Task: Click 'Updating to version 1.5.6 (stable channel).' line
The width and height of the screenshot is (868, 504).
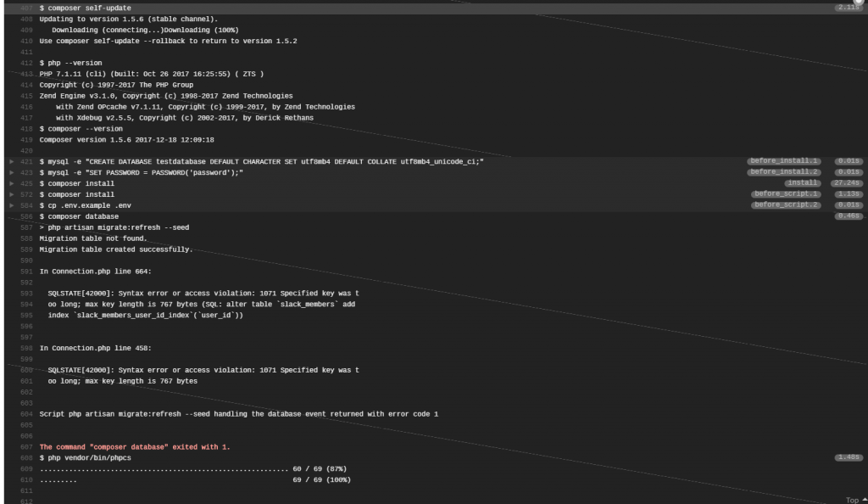Action: 129,20
